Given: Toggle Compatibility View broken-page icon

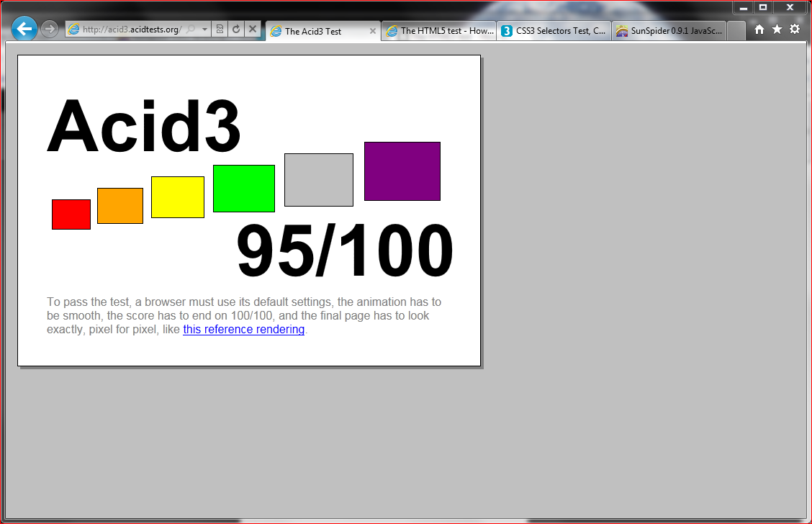Looking at the screenshot, I should [x=220, y=30].
